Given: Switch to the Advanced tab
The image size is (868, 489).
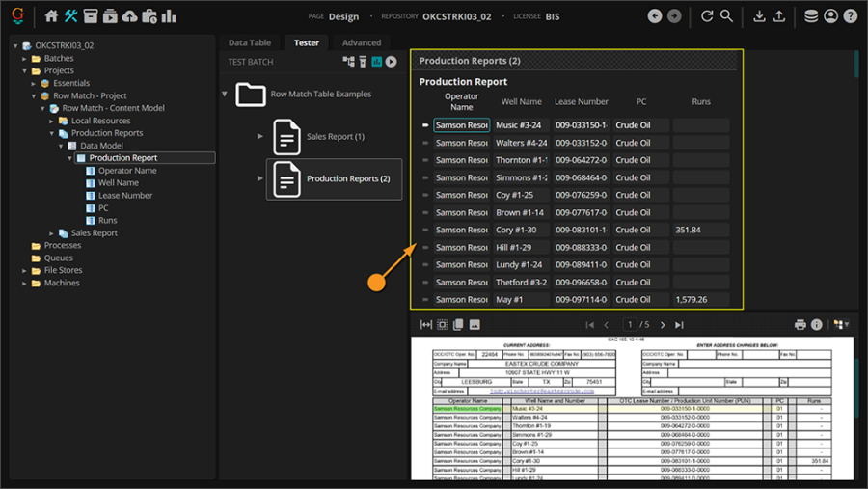Looking at the screenshot, I should click(x=362, y=42).
